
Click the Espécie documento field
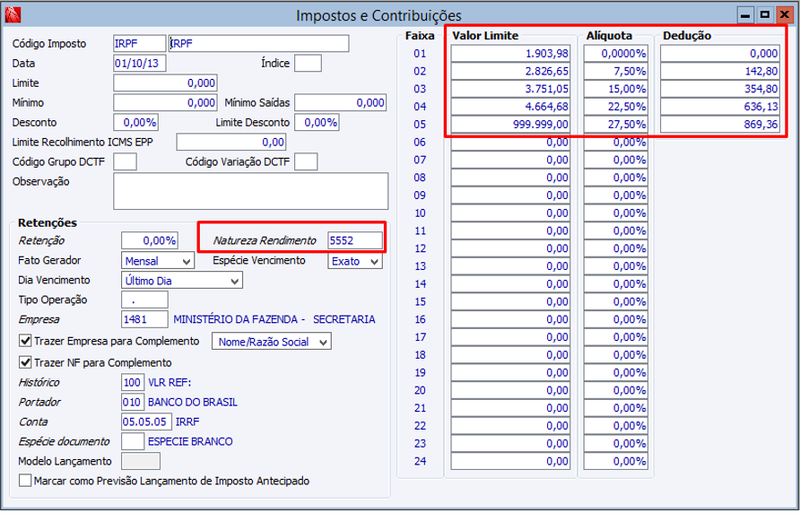(133, 442)
